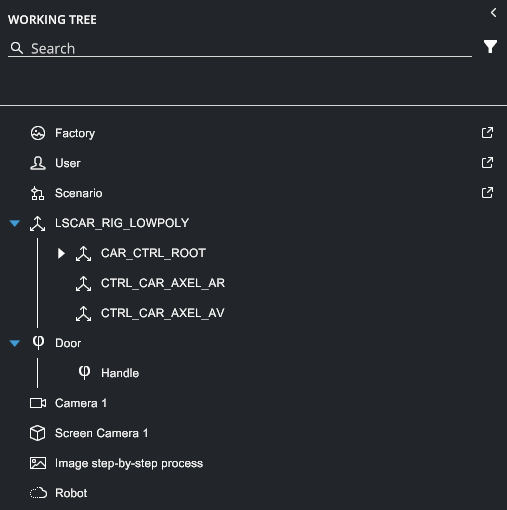Focus the Search input field

click(x=240, y=49)
